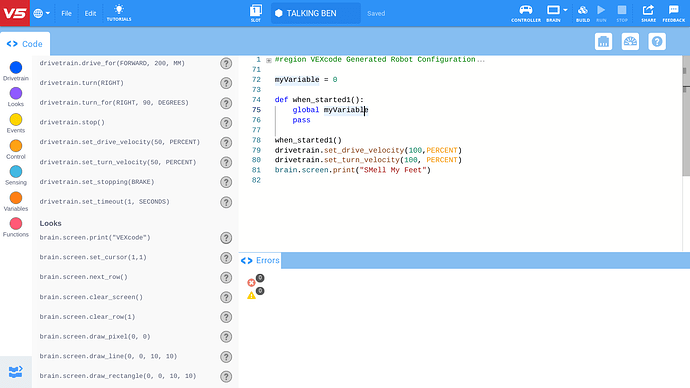This screenshot has height=388, width=690.
Task: Open help for next_row()
Action: 226,278
